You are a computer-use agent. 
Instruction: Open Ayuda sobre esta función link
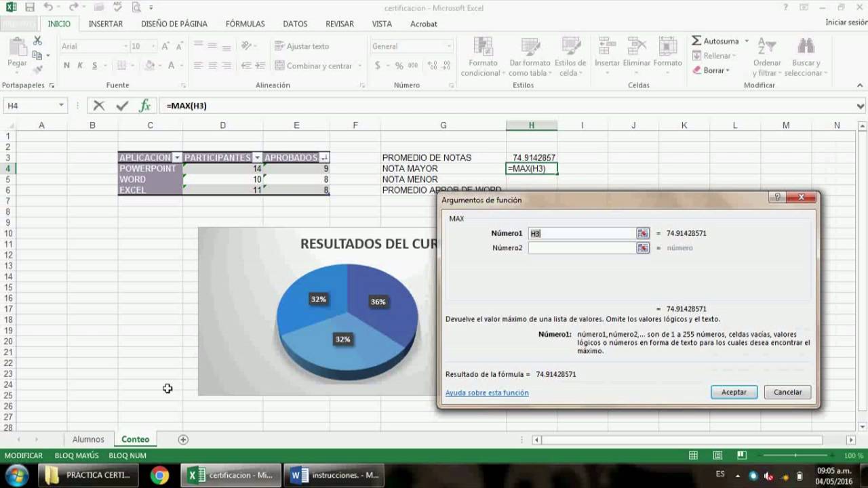coord(487,393)
